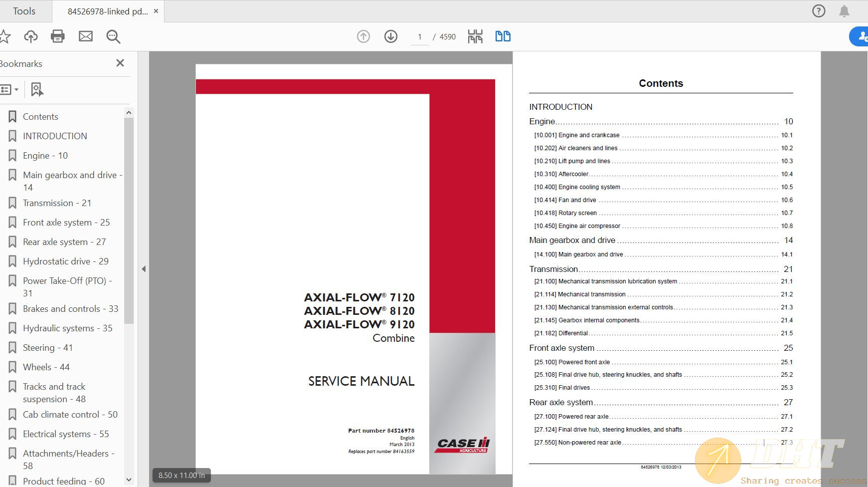Click the Transmission contents heading

tap(661, 269)
